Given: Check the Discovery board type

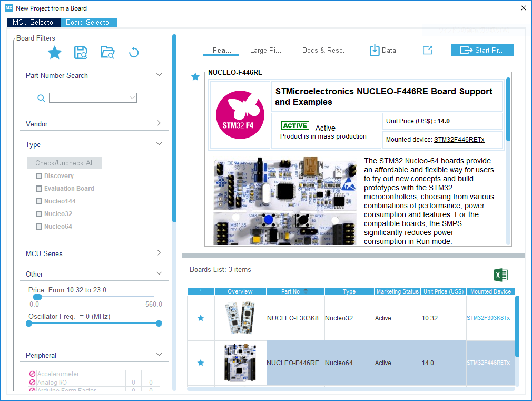Looking at the screenshot, I should [x=39, y=176].
